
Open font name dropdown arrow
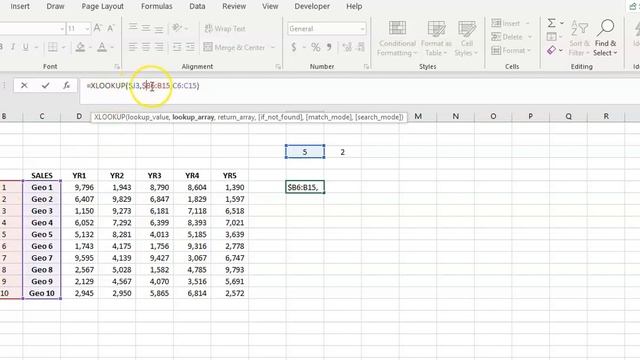pos(62,29)
